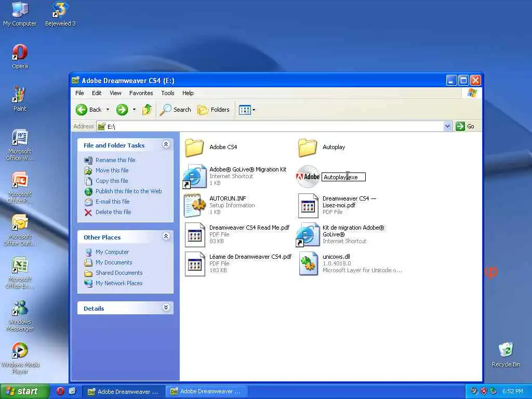Select Kit de migration Adobe GoLive shortcut
The width and height of the screenshot is (532, 399).
[340, 234]
